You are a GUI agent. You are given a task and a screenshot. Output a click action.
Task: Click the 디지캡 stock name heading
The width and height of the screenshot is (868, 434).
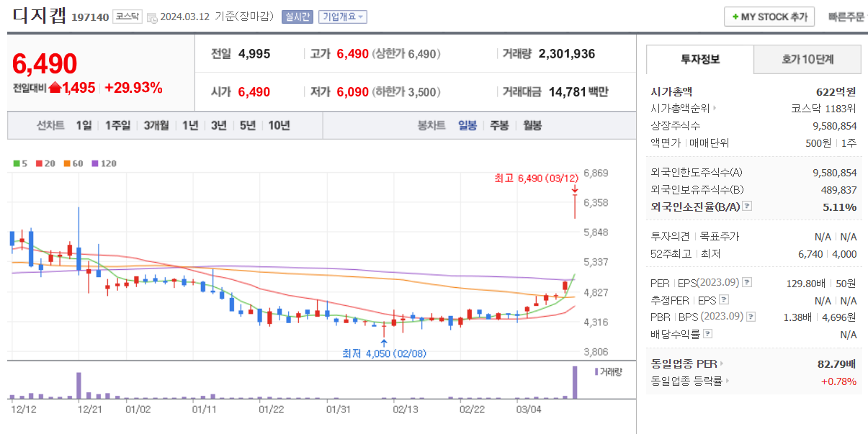click(39, 16)
